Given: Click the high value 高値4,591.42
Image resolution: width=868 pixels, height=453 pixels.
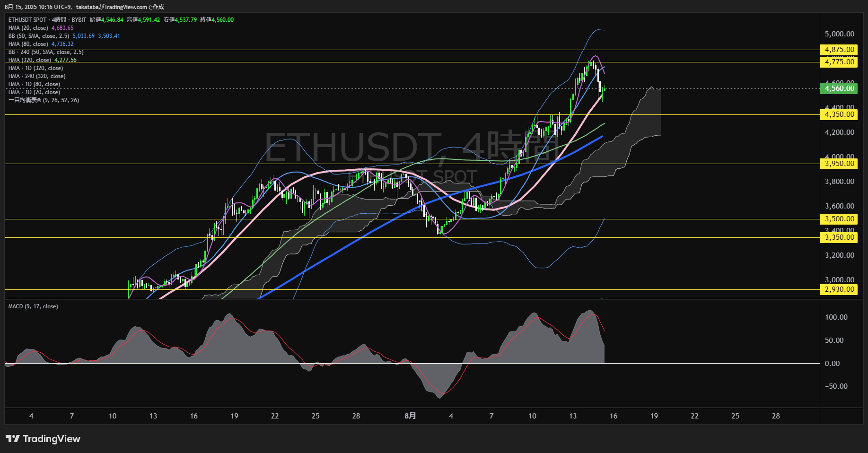Looking at the screenshot, I should pos(143,20).
